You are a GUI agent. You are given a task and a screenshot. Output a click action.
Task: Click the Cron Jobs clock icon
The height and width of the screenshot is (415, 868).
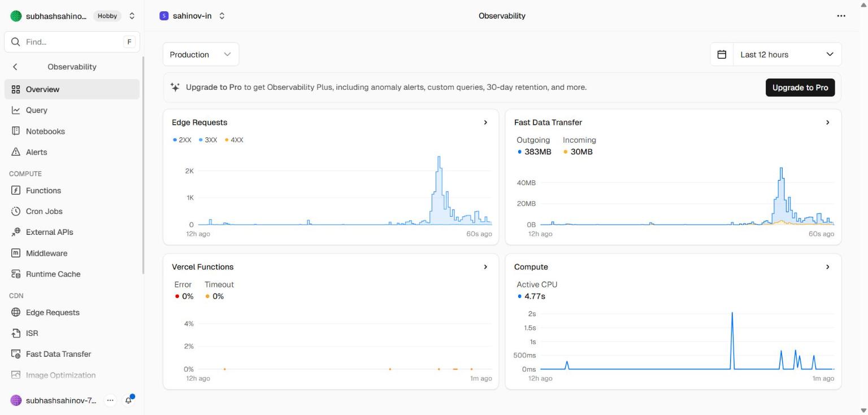16,211
